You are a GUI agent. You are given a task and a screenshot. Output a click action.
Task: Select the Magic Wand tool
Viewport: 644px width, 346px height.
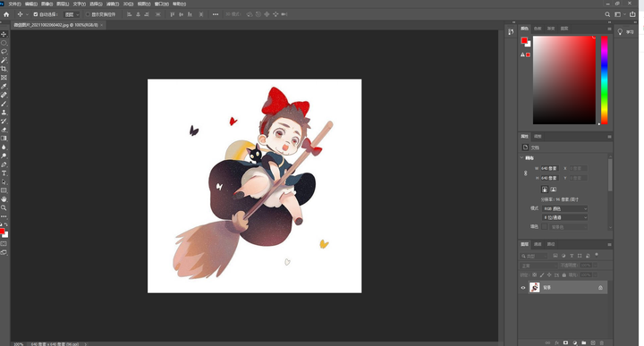click(x=4, y=60)
